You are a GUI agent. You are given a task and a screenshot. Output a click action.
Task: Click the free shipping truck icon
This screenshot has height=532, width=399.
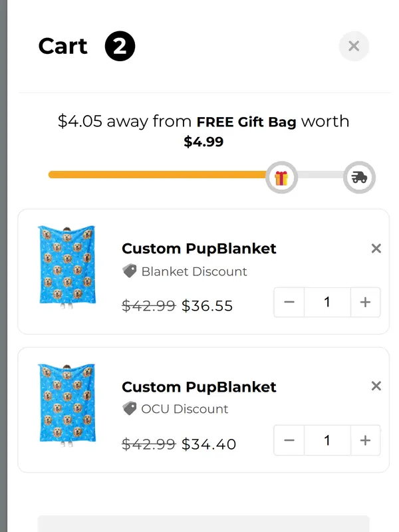[359, 178]
